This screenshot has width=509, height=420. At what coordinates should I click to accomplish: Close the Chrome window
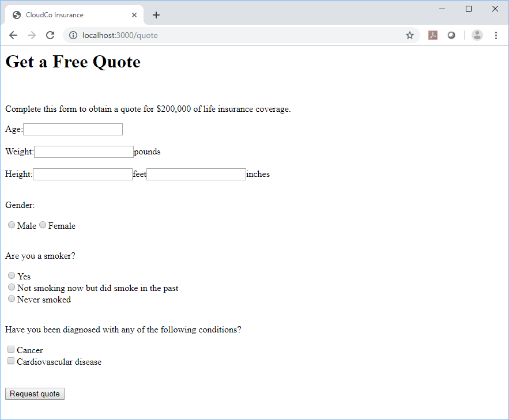coord(495,9)
